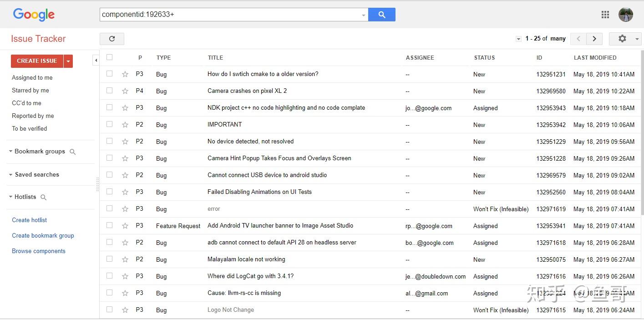Open 'Assigned to me' view
644x320 pixels.
point(32,77)
